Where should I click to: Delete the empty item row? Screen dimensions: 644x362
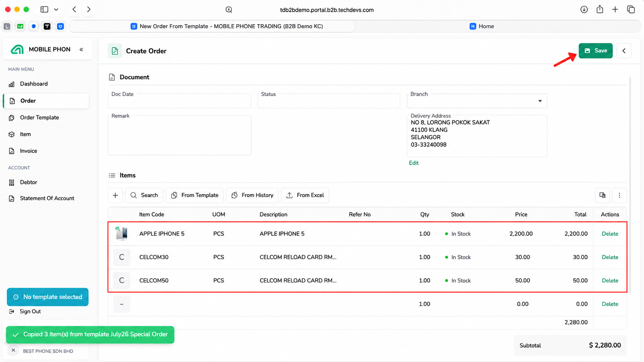(610, 304)
